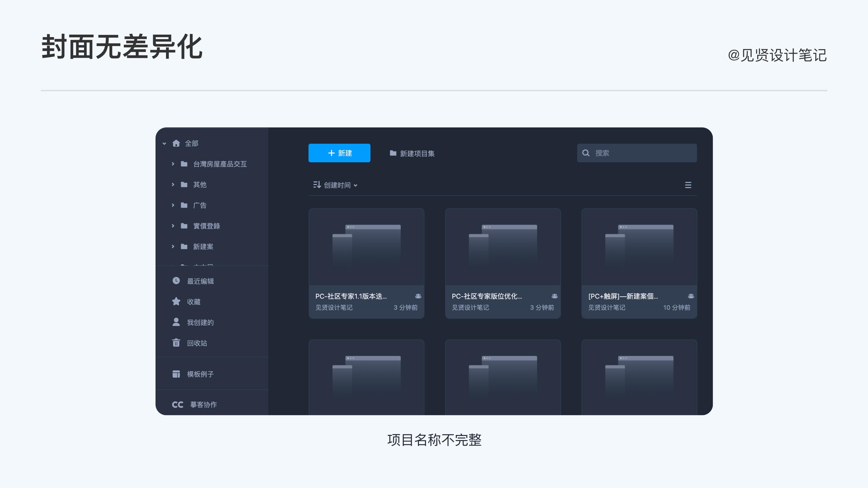Click the star icon for 收藏

[176, 302]
